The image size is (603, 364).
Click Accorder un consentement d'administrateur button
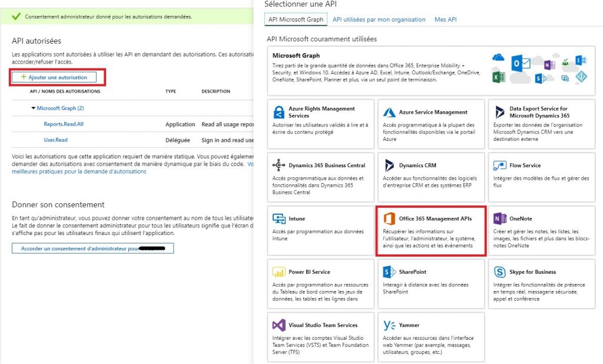click(92, 249)
